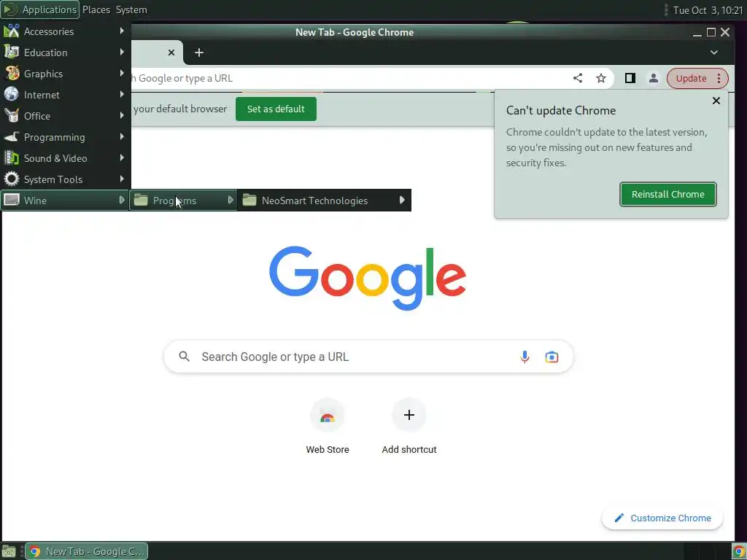Image resolution: width=747 pixels, height=560 pixels.
Task: Click the Reinstall Chrome button
Action: 668,194
